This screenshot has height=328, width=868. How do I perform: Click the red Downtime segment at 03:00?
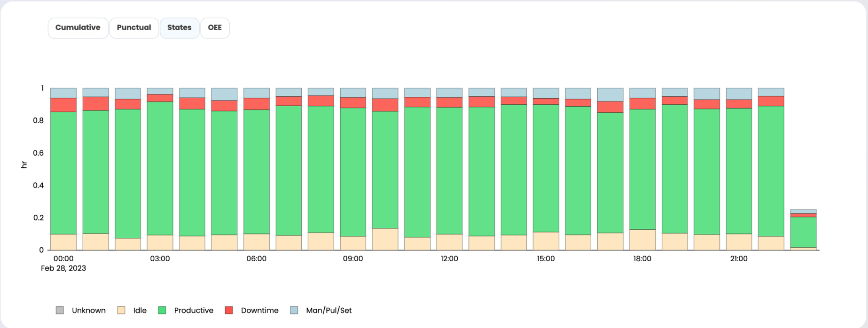click(160, 98)
